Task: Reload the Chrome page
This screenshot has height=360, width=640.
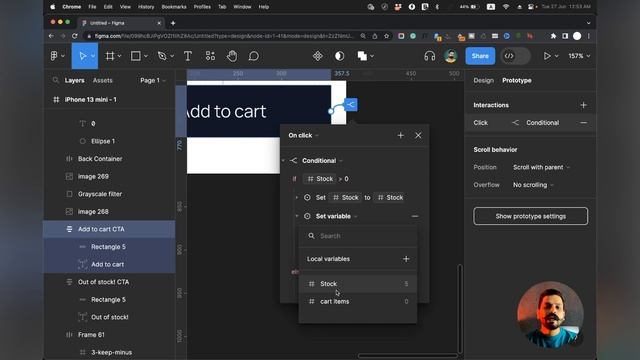Action: point(74,36)
